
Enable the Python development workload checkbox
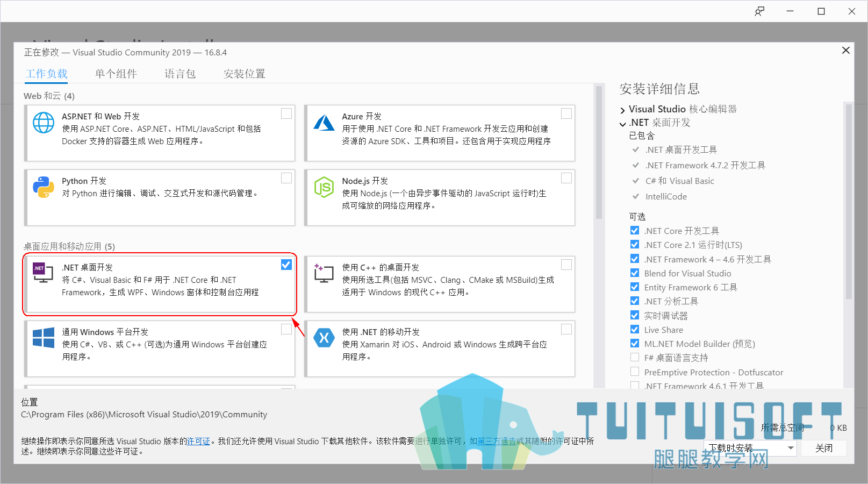[x=286, y=178]
